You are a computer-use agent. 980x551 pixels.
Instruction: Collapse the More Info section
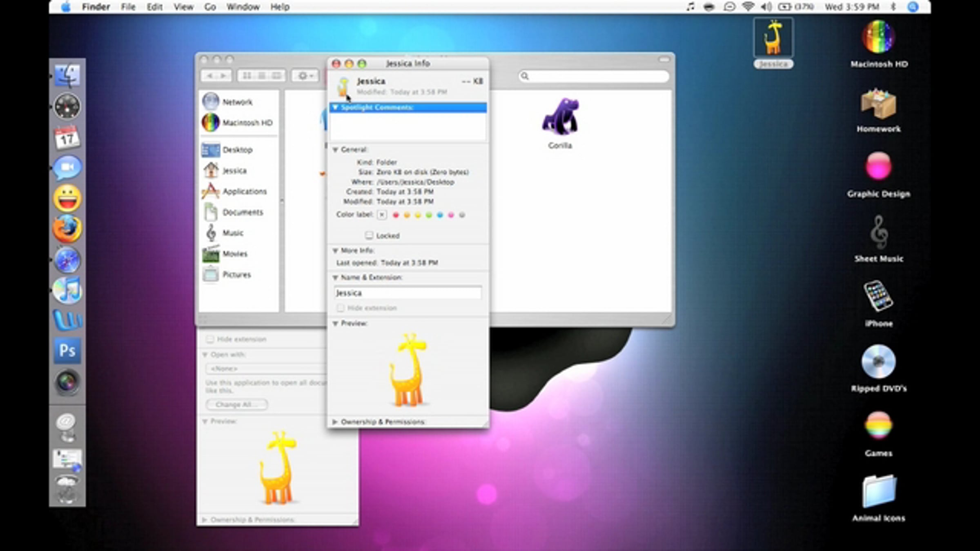pyautogui.click(x=335, y=251)
